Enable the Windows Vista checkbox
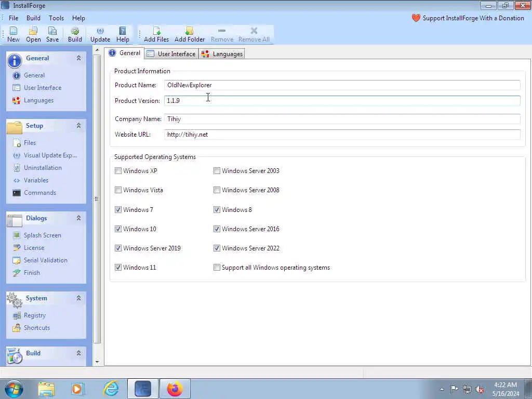Viewport: 532px width, 399px height. click(118, 190)
